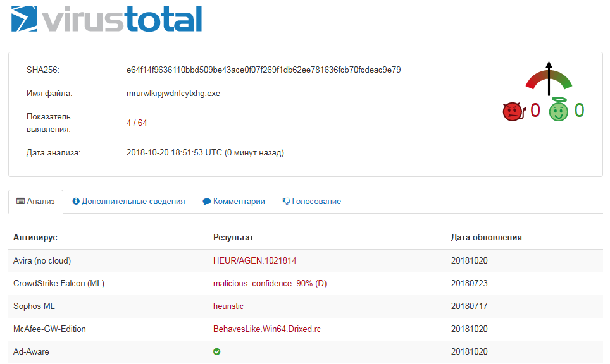Screen dimensions: 610x364
Task: Click the Результат column header
Action: pos(233,238)
